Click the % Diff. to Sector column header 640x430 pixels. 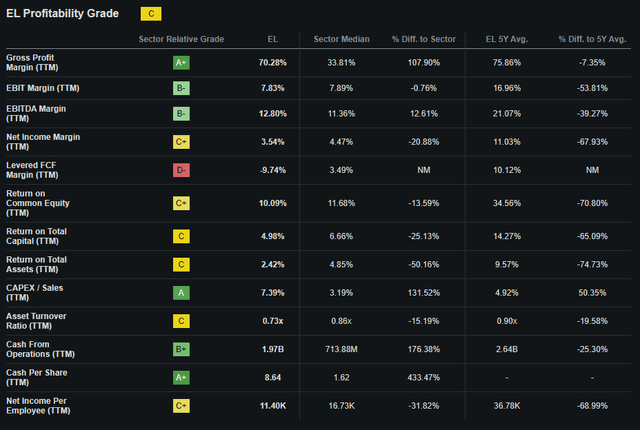[x=424, y=39]
